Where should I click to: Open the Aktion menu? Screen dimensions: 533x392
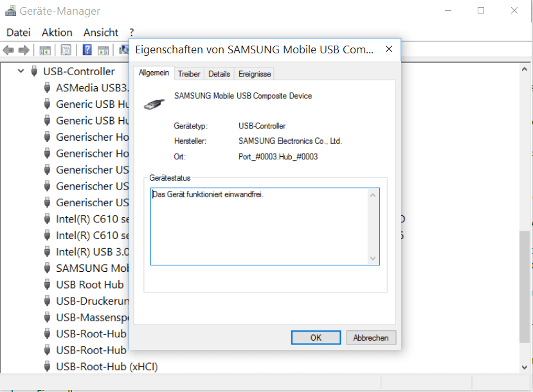click(x=57, y=33)
